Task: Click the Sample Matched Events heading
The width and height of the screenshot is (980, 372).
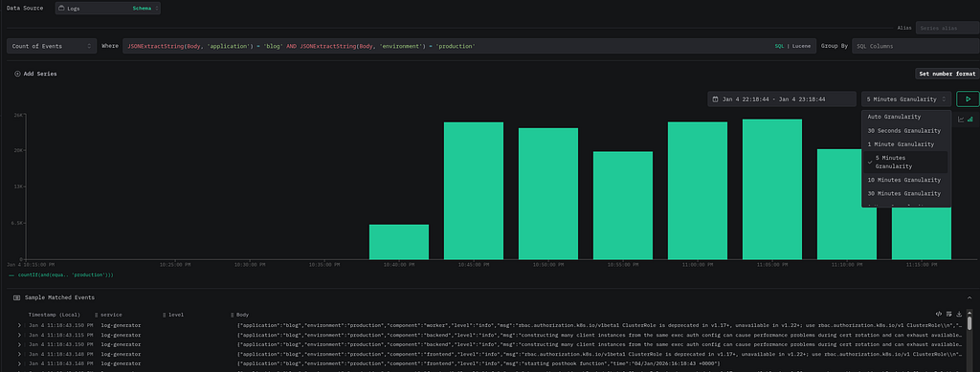Action: pos(59,297)
